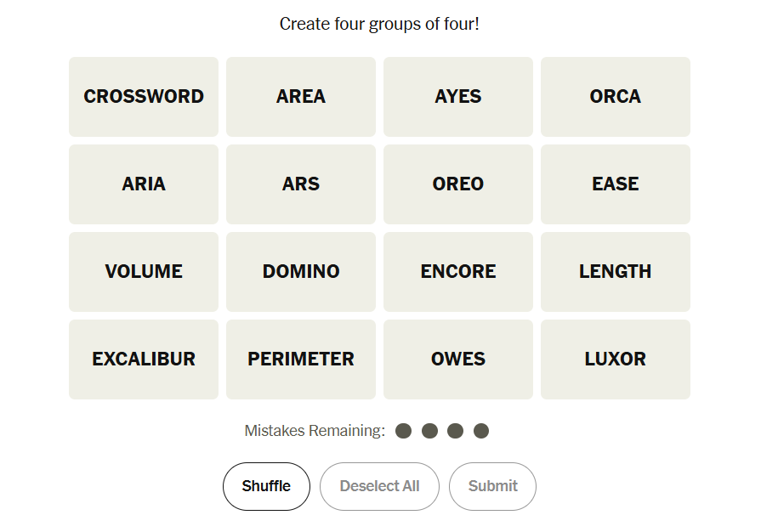The image size is (761, 532).
Task: Select the EXCALIBUR tile
Action: click(x=144, y=359)
